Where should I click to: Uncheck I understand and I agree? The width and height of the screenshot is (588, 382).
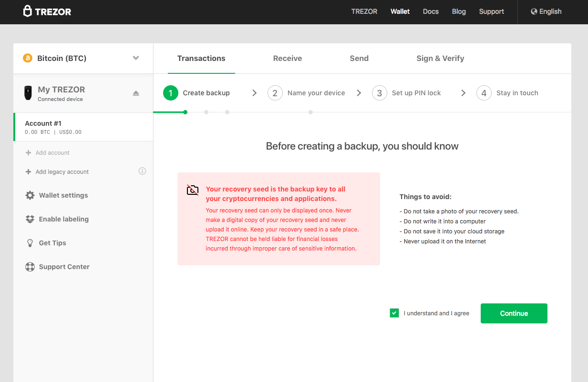point(394,313)
